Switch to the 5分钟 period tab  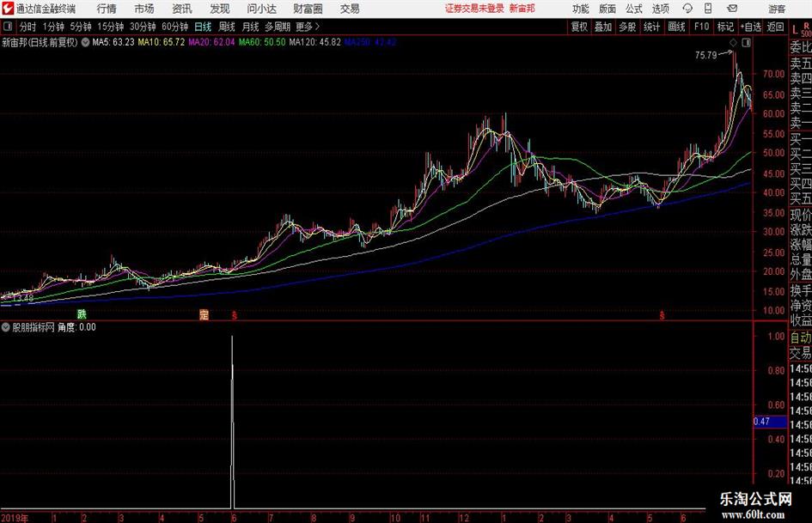click(81, 27)
